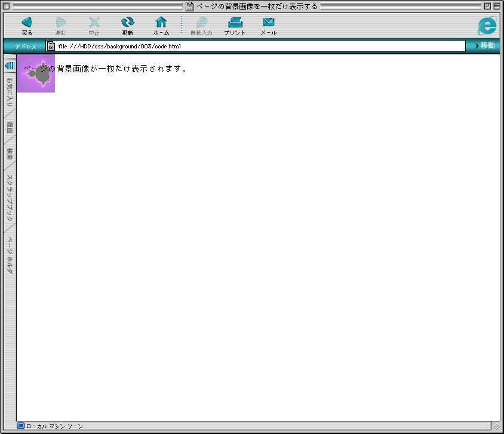Image resolution: width=504 pixels, height=434 pixels.
Task: Expand the 検索 (Search) side tab
Action: click(10, 154)
